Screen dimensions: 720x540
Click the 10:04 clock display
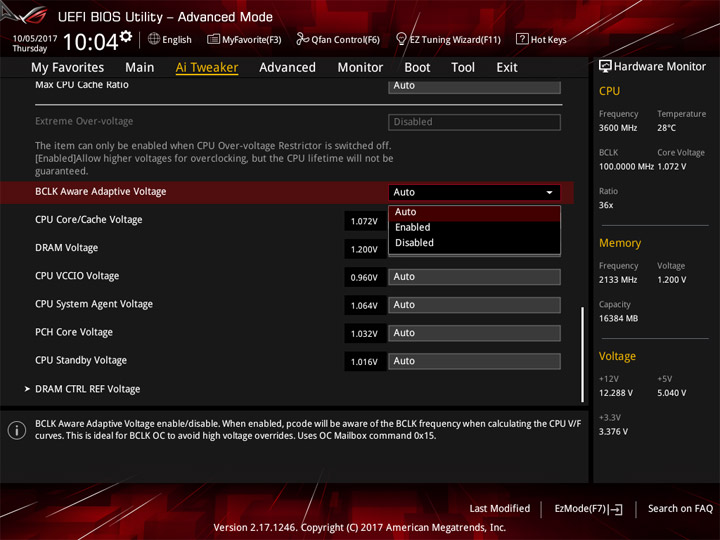pos(91,42)
